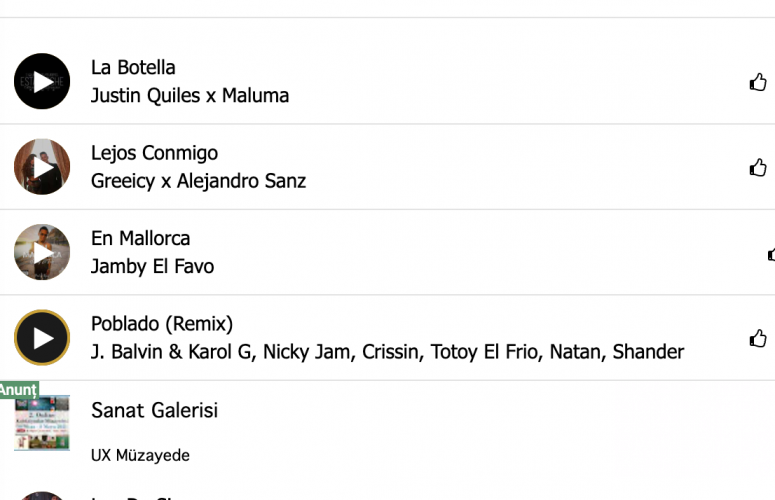Select artist Jamby El Favo
This screenshot has width=775, height=500.
pos(152,266)
